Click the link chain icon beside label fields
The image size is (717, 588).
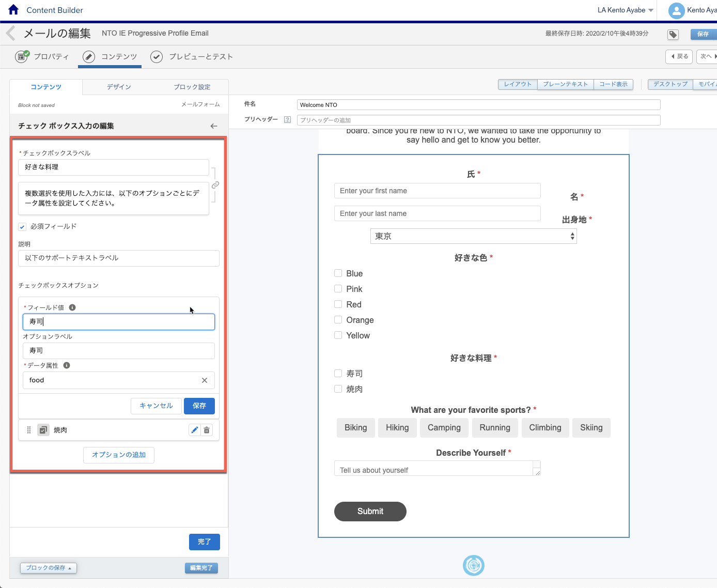[215, 185]
